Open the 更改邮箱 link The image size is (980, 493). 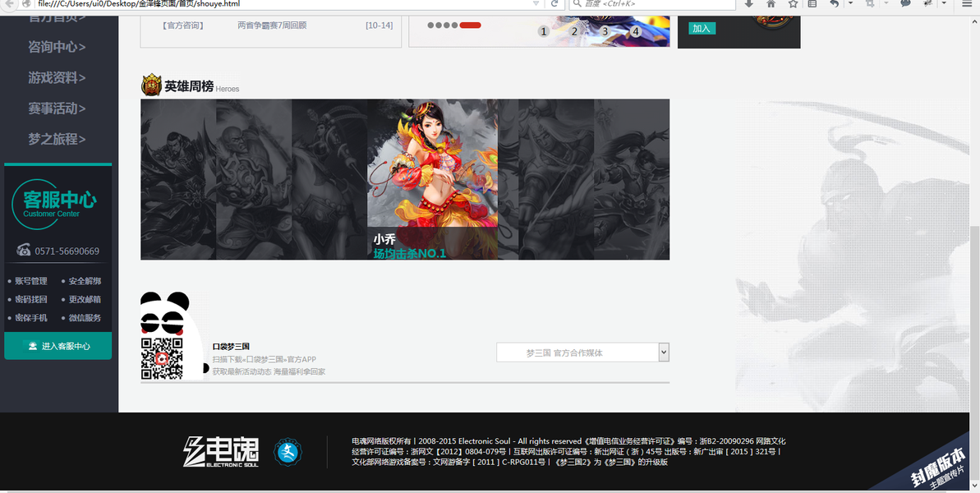pyautogui.click(x=85, y=299)
